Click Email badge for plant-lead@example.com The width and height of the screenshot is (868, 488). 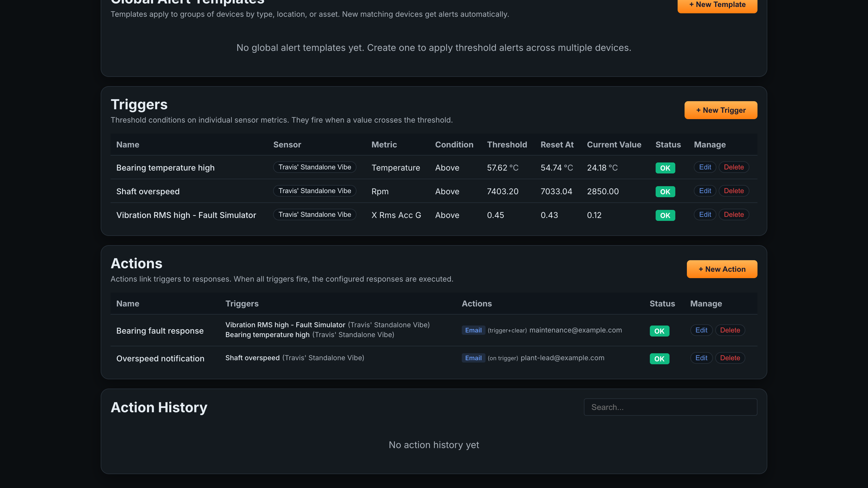[473, 358]
